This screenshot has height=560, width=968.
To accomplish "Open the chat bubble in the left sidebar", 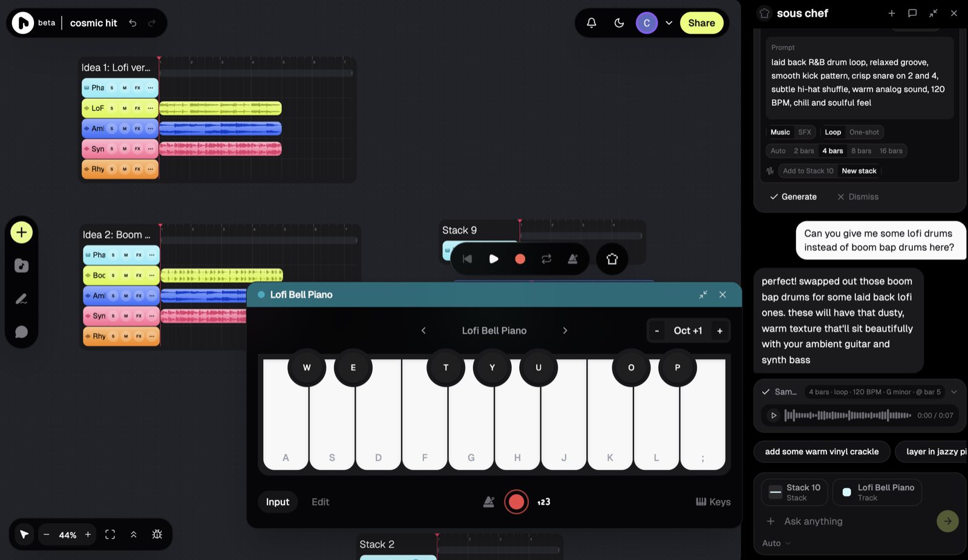I will 21,332.
